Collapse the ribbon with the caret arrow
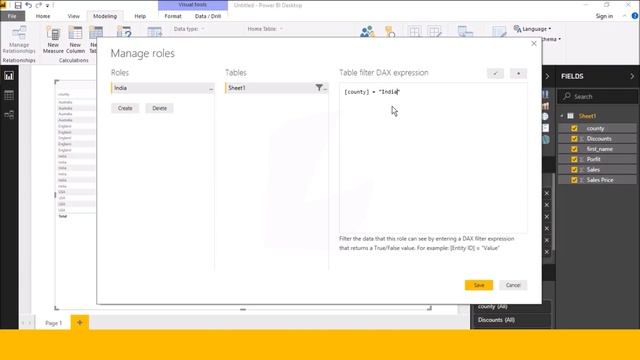 click(624, 16)
